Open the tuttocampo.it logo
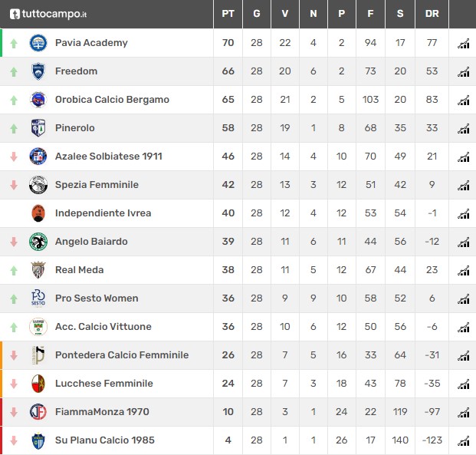Screen dimensions: 476x455 [x=48, y=14]
